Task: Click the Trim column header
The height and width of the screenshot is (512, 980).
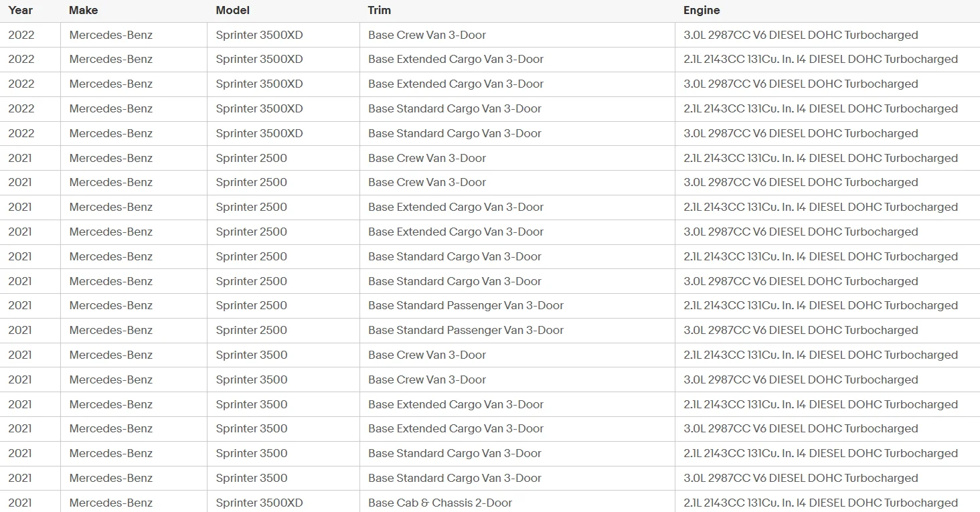Action: click(x=379, y=10)
